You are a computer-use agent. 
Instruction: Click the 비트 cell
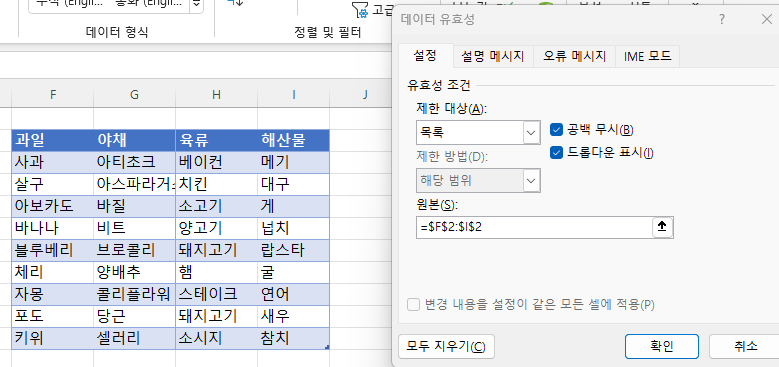click(135, 228)
